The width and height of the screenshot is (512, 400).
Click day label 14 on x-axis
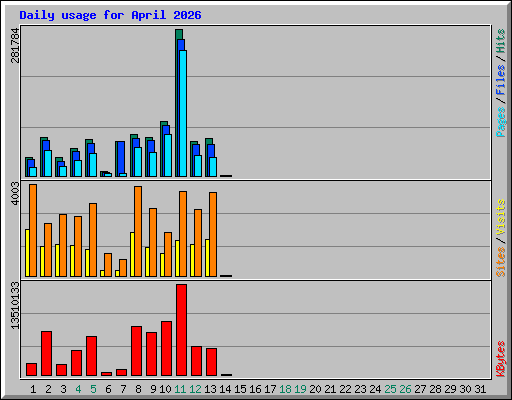click(225, 389)
